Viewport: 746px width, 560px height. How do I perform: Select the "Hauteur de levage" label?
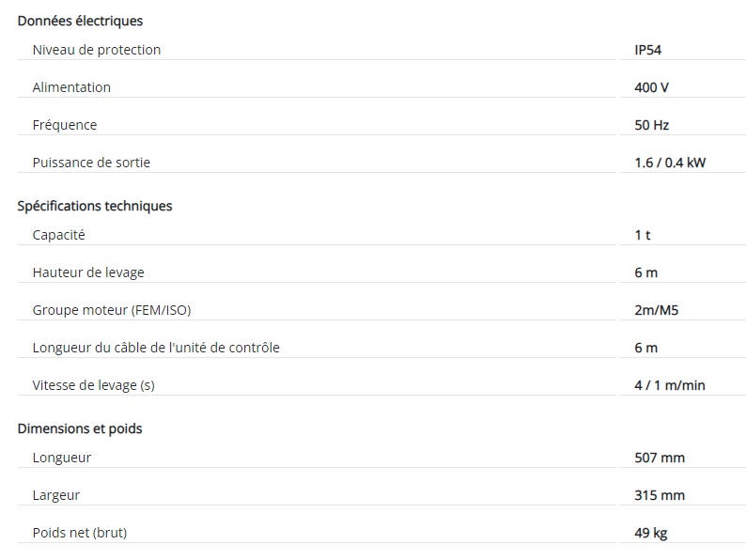click(88, 272)
